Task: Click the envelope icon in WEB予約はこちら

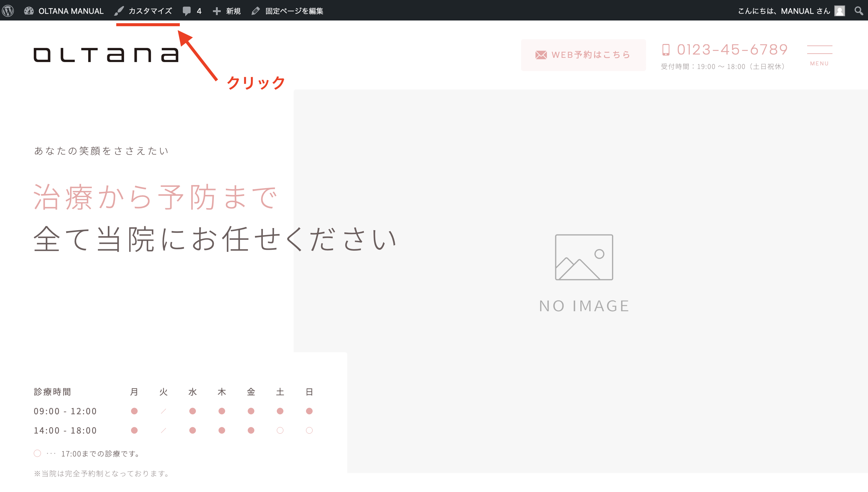Action: 541,55
